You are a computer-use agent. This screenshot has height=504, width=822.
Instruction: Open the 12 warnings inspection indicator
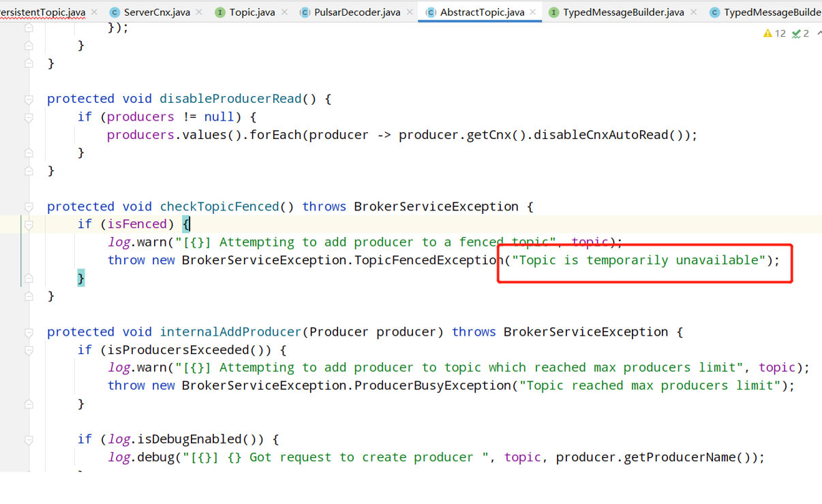775,33
